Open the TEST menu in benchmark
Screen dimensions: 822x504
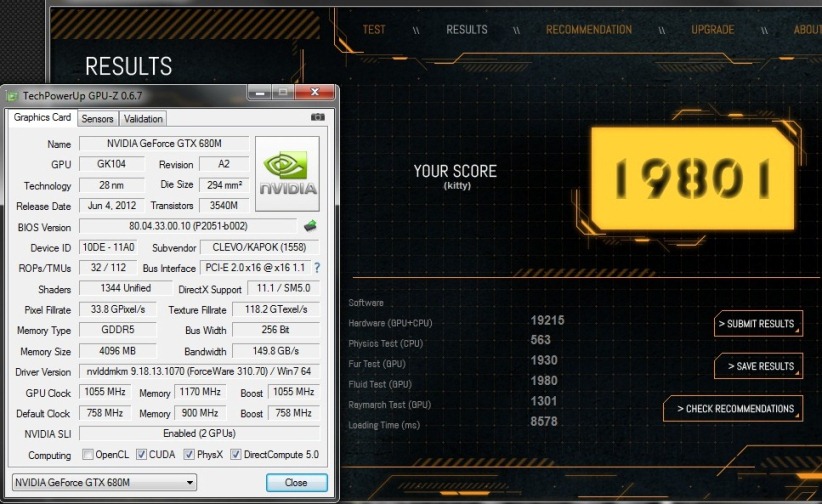374,29
